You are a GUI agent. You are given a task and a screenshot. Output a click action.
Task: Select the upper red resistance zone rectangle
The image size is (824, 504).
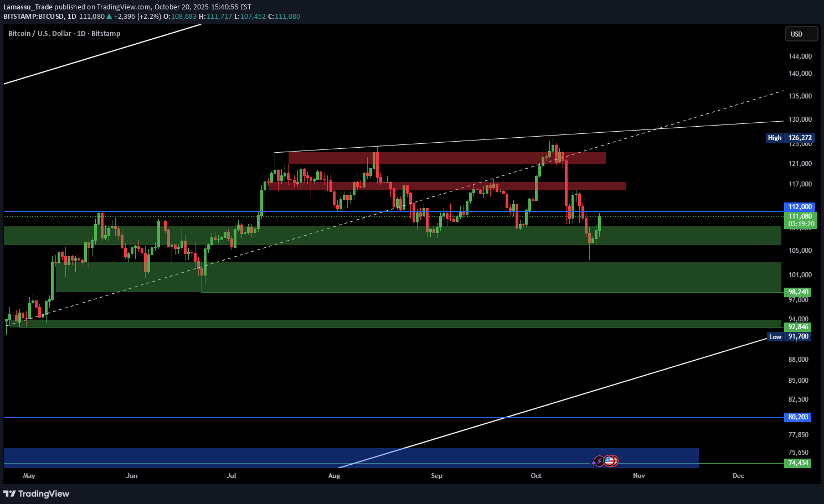tap(447, 158)
